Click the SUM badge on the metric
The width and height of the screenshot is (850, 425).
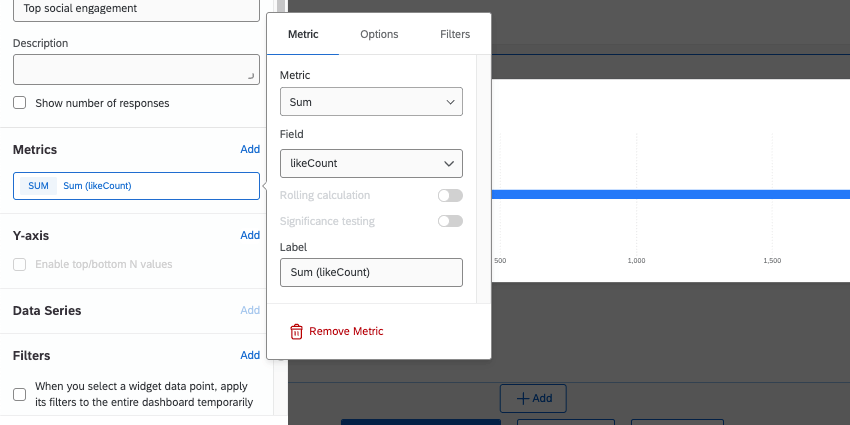tap(38, 186)
